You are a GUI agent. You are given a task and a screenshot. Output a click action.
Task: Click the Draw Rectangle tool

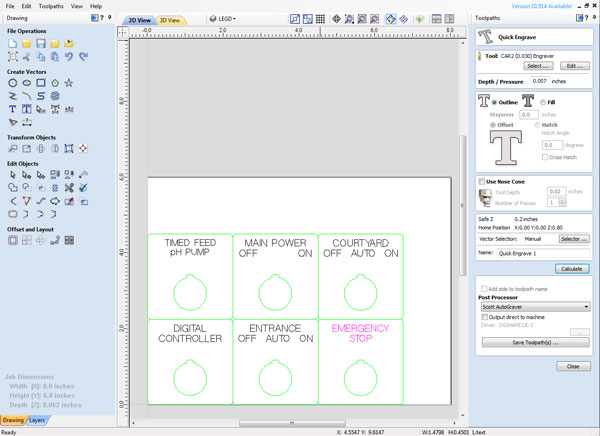[41, 83]
